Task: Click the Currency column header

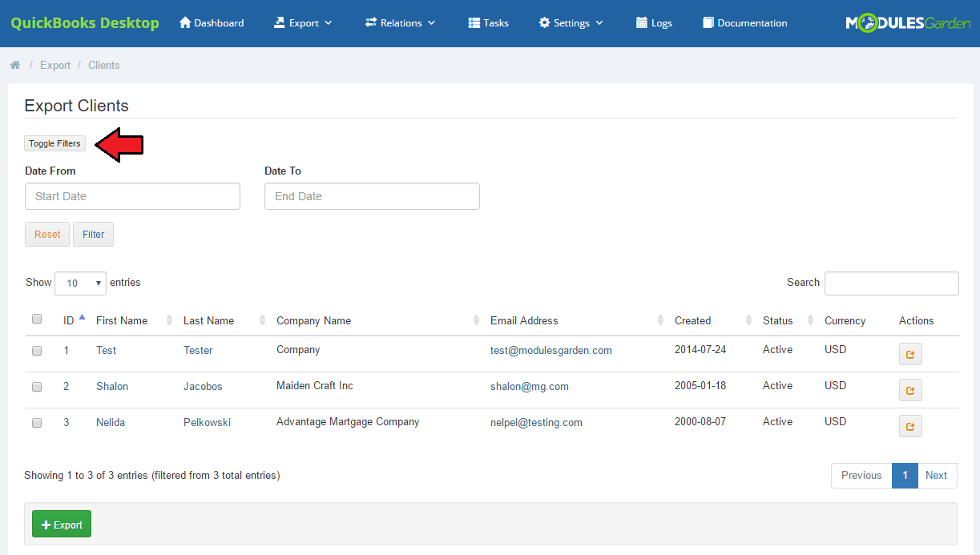Action: point(845,320)
